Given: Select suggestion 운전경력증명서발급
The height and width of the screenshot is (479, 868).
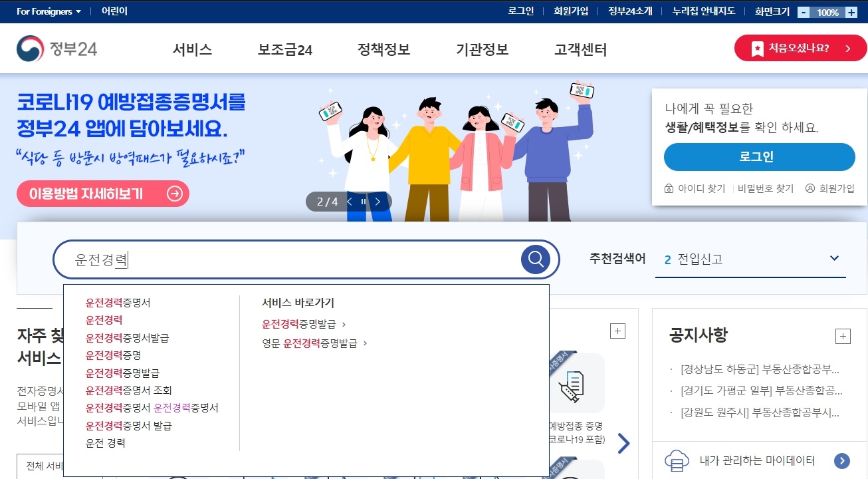Looking at the screenshot, I should point(128,338).
